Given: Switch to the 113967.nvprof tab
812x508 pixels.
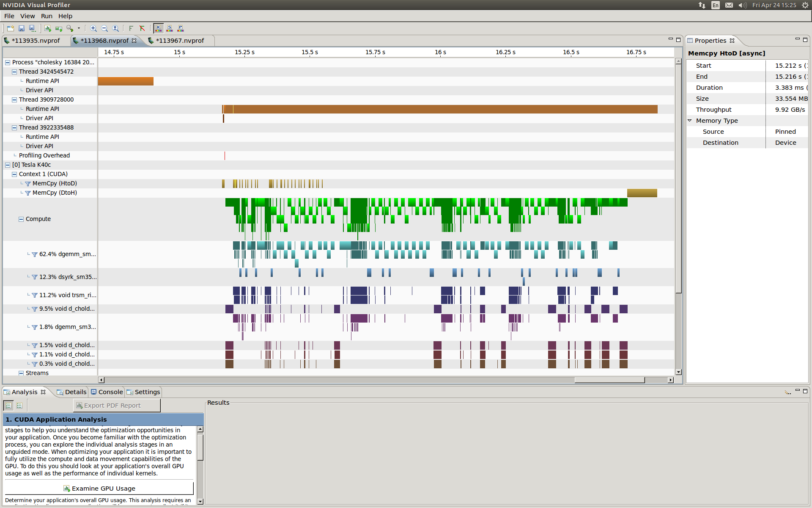Looking at the screenshot, I should point(180,41).
